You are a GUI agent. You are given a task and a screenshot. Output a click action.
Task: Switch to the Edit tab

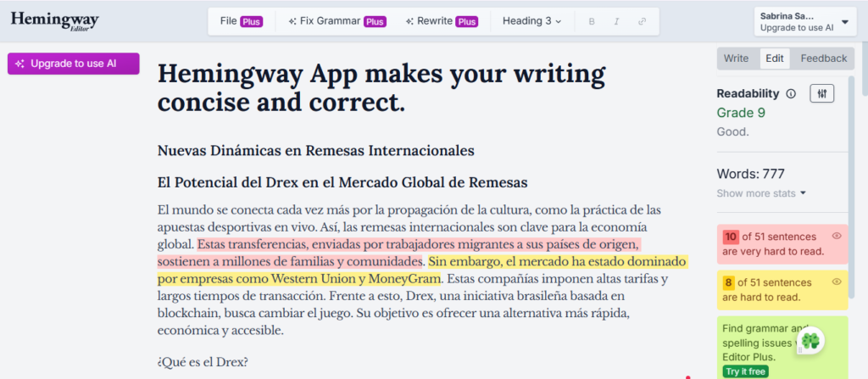[x=775, y=59]
